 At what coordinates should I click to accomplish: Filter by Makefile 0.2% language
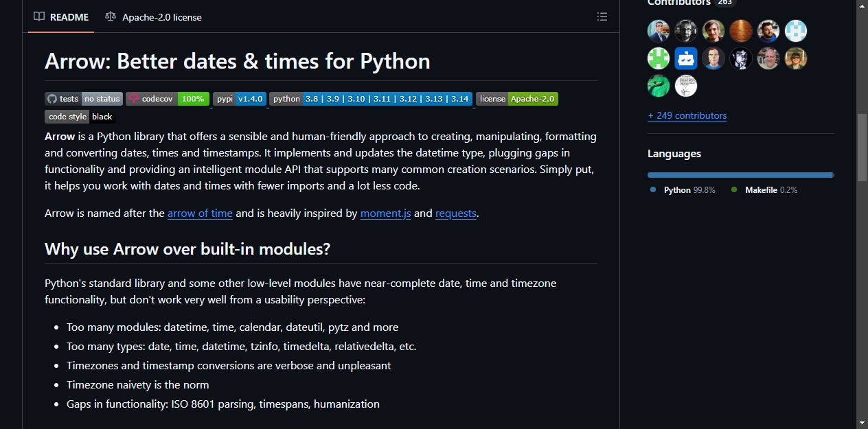tap(764, 190)
